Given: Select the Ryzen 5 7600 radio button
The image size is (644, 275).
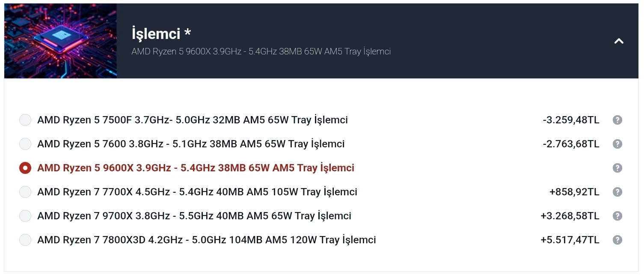Looking at the screenshot, I should point(25,144).
